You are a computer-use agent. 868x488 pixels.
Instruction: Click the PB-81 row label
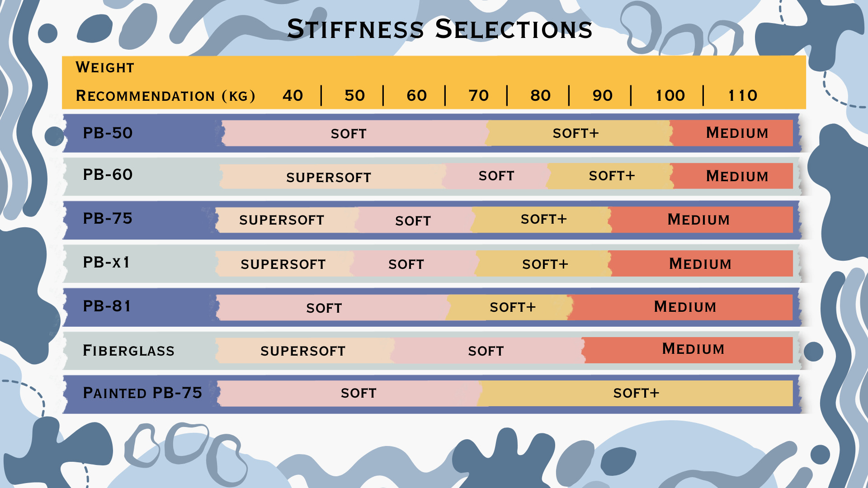point(107,306)
